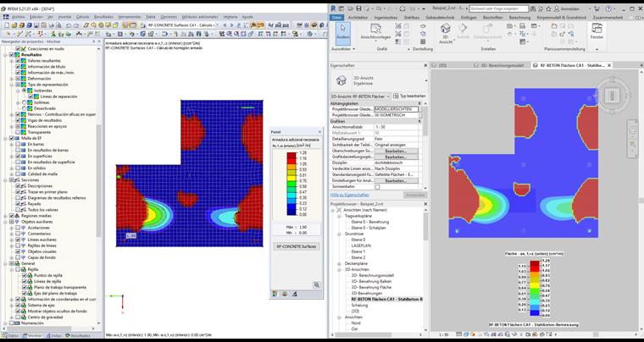Collapse the 3D-Ansichten node in Projektbrowser
The image size is (644, 342).
tap(339, 269)
